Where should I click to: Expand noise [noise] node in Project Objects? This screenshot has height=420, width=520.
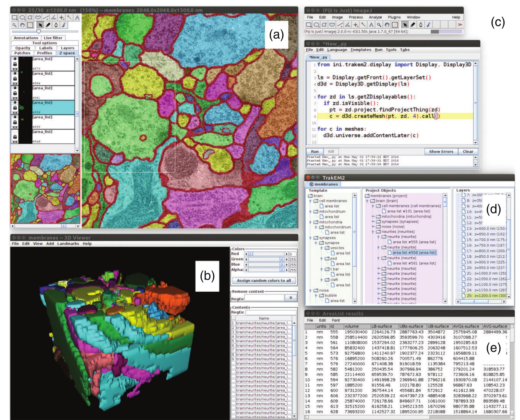pyautogui.click(x=373, y=227)
